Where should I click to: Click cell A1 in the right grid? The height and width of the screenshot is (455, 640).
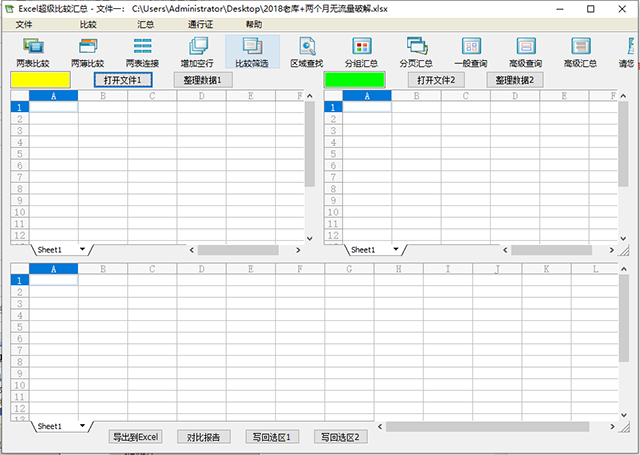tap(367, 107)
